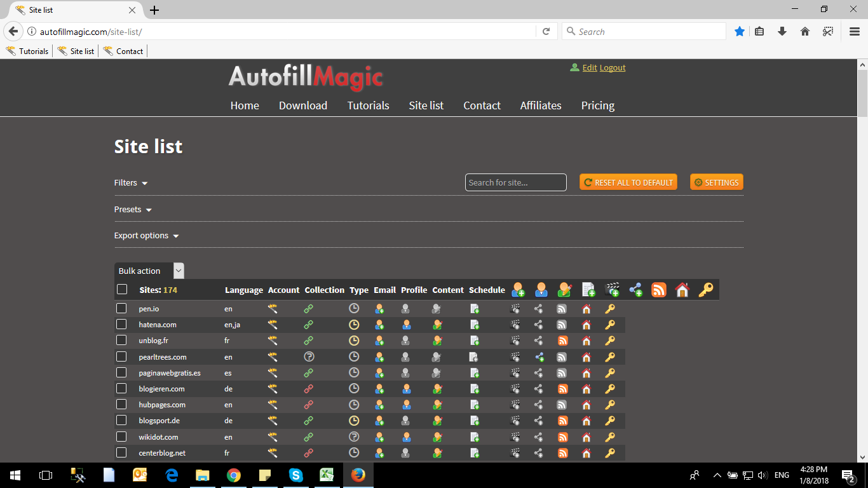
Task: Tick the select-all checkbox in table header
Action: [x=122, y=290]
